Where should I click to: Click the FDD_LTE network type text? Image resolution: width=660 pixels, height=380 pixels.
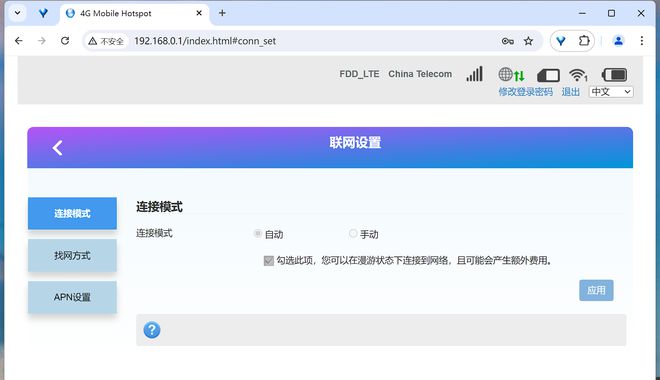(x=359, y=74)
